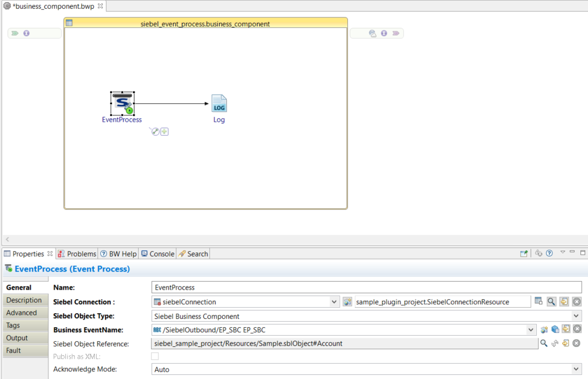Select the business_component.bwp editor tab
The width and height of the screenshot is (588, 379).
pyautogui.click(x=53, y=6)
